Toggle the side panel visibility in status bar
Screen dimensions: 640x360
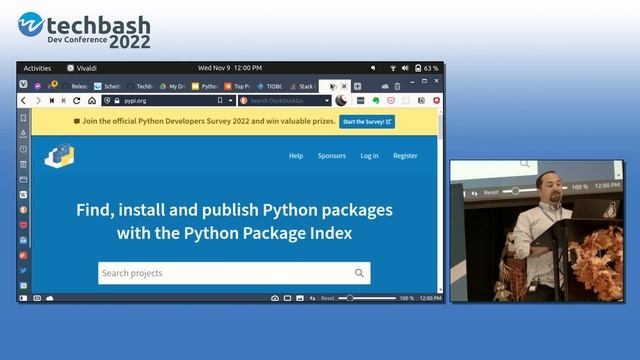23,298
